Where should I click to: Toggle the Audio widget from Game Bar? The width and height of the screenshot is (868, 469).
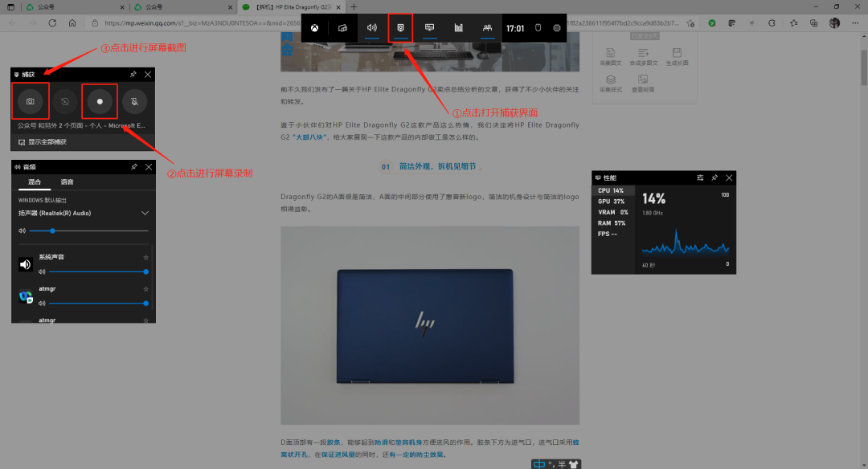pyautogui.click(x=372, y=27)
